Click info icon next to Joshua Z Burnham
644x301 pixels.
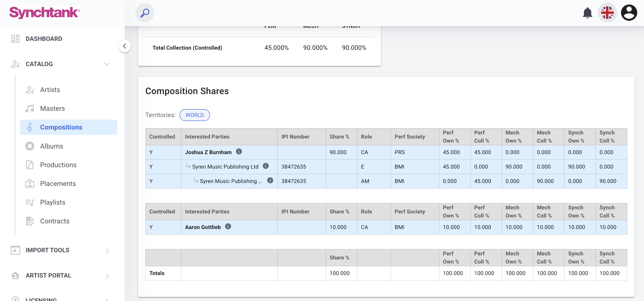coord(239,151)
